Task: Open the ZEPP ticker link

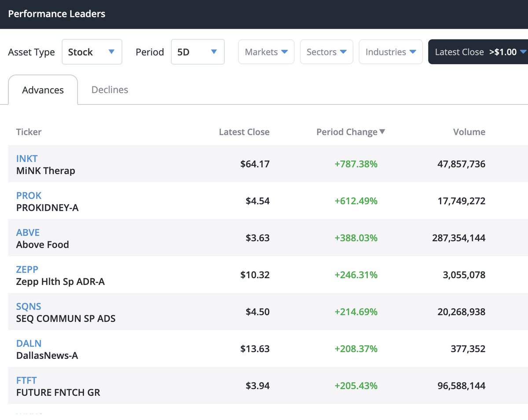Action: [27, 269]
